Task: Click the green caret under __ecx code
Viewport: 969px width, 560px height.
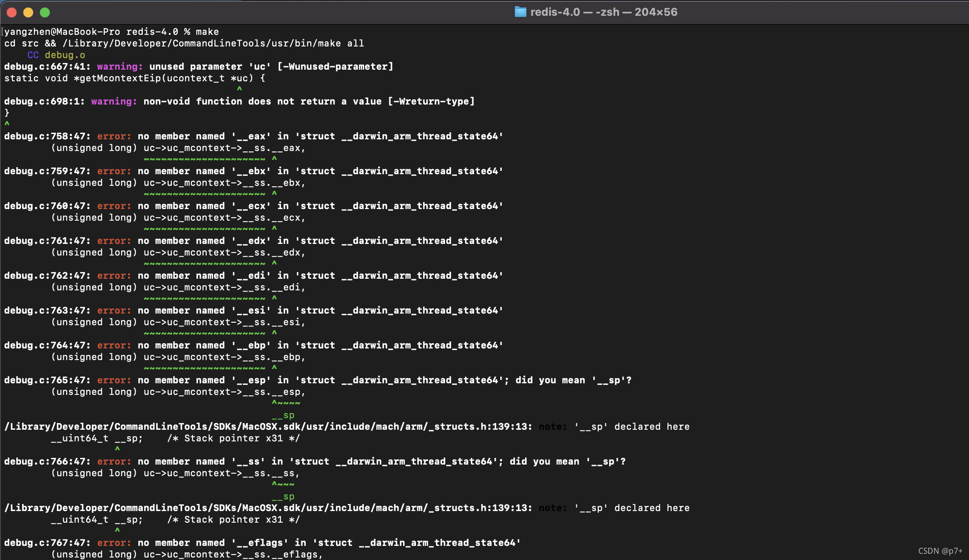Action: coord(274,228)
